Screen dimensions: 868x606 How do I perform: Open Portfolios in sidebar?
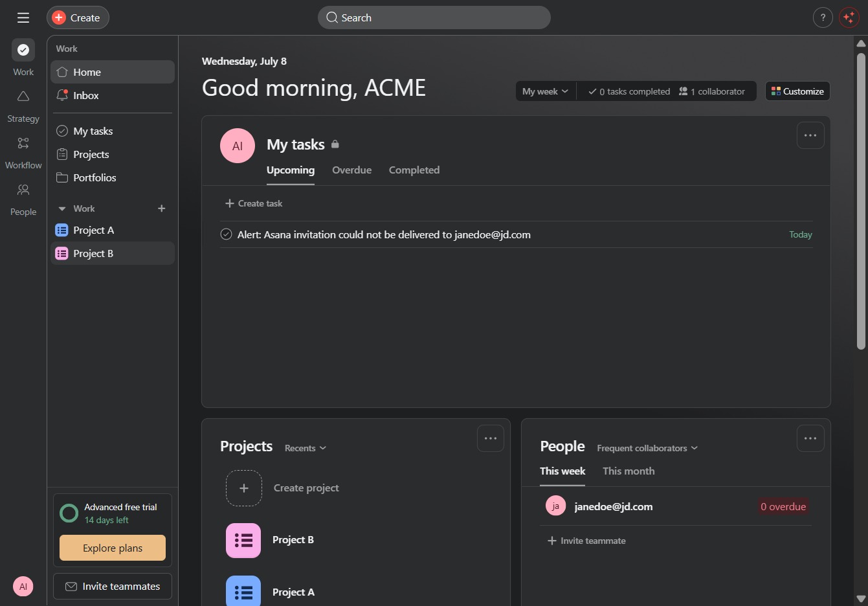(113, 177)
